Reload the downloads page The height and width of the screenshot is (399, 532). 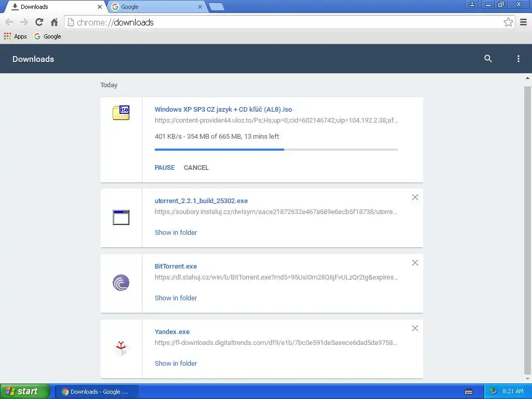pyautogui.click(x=39, y=22)
